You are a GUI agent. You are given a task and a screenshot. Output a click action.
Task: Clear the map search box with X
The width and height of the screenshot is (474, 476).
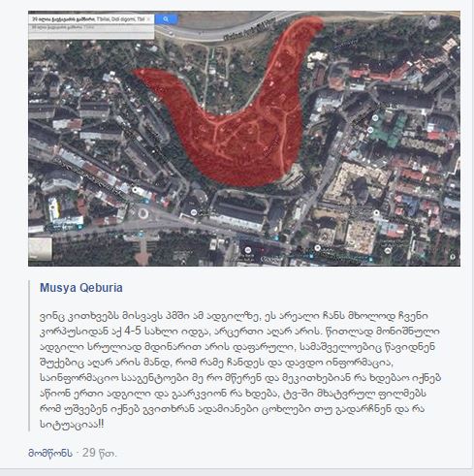point(148,19)
